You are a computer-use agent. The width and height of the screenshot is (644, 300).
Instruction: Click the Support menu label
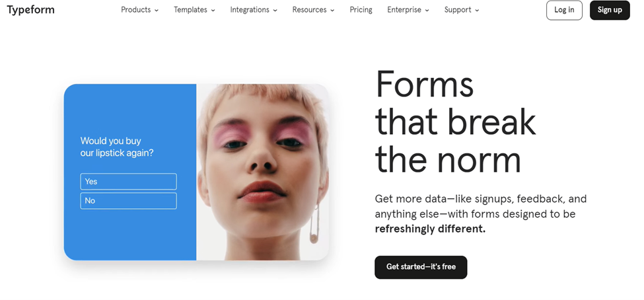[x=458, y=10]
